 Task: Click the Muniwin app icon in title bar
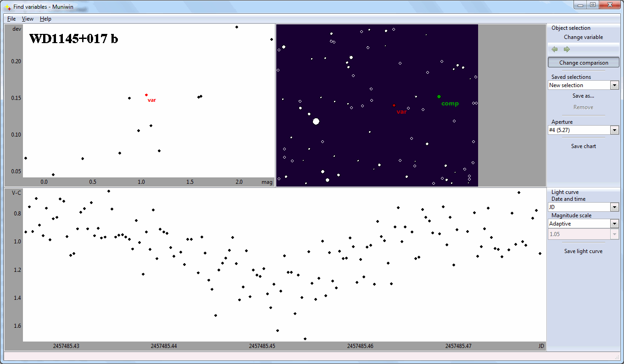pos(8,7)
